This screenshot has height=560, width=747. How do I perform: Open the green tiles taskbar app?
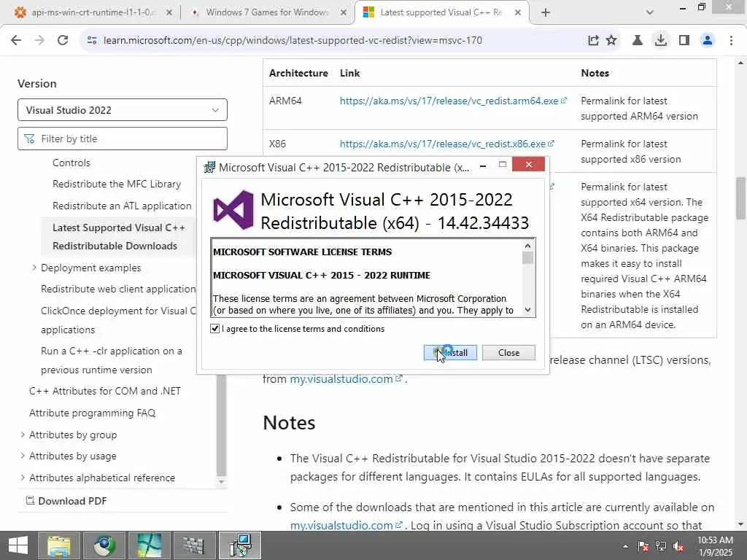(149, 545)
